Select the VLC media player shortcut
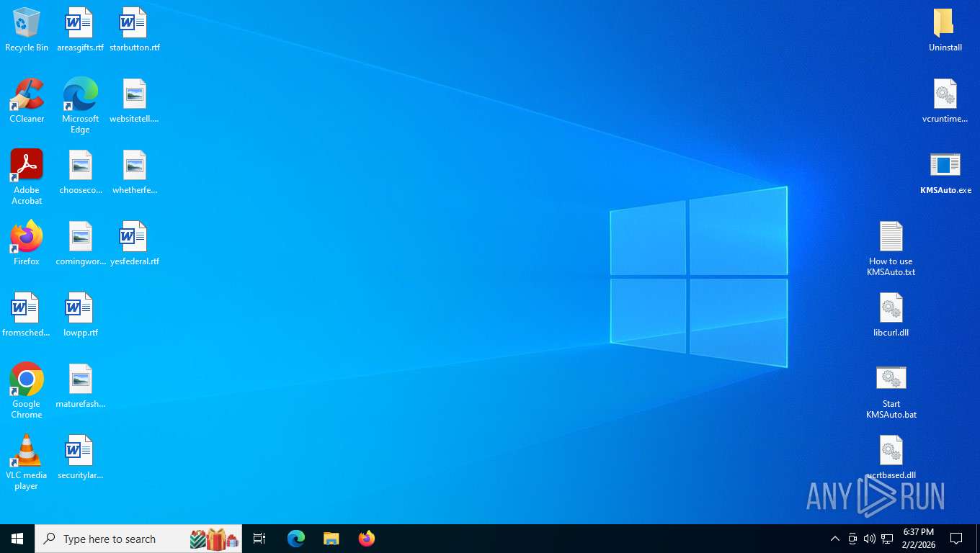 coord(27,462)
